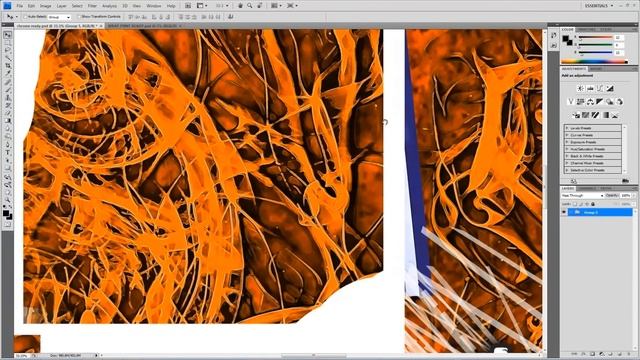Add an Invert adjustment
This screenshot has width=640, height=360.
[576, 116]
